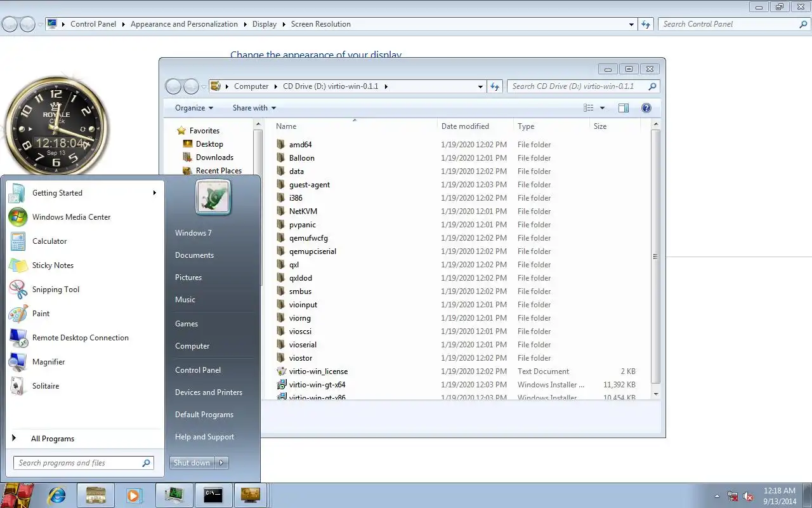This screenshot has height=508, width=812.
Task: Open Paint from the Start menu
Action: pyautogui.click(x=41, y=314)
